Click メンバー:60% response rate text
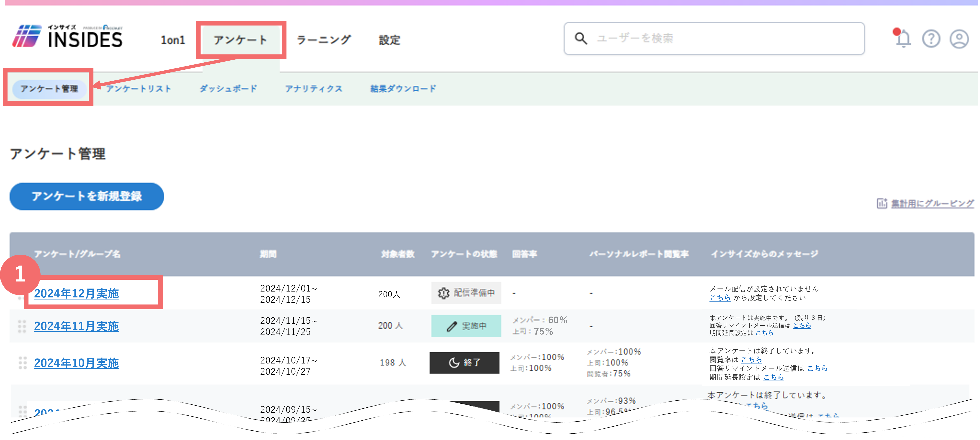The height and width of the screenshot is (440, 980). (539, 320)
